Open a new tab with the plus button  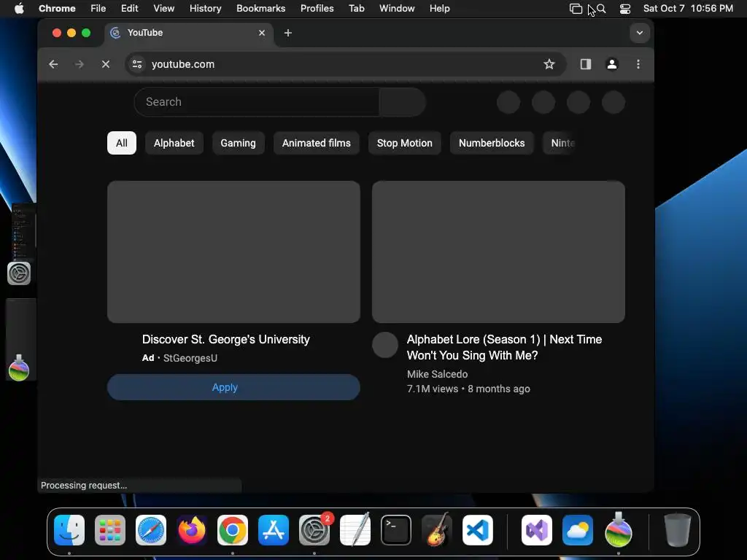[287, 33]
